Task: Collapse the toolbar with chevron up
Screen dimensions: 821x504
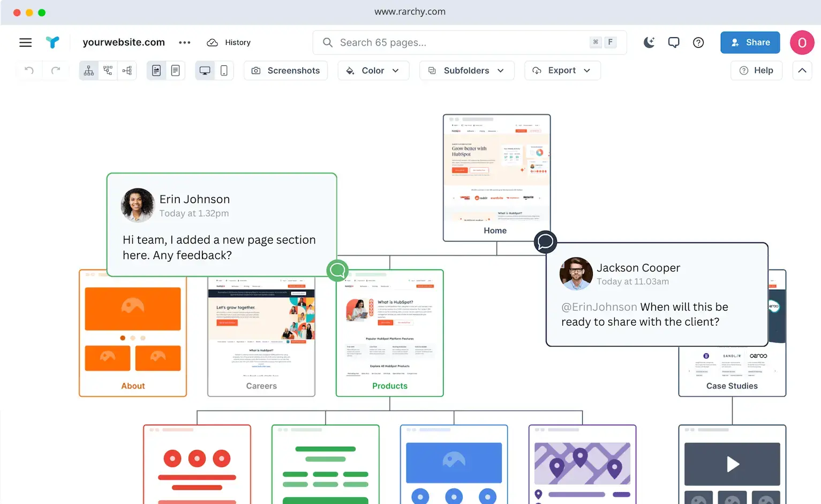Action: pos(802,70)
